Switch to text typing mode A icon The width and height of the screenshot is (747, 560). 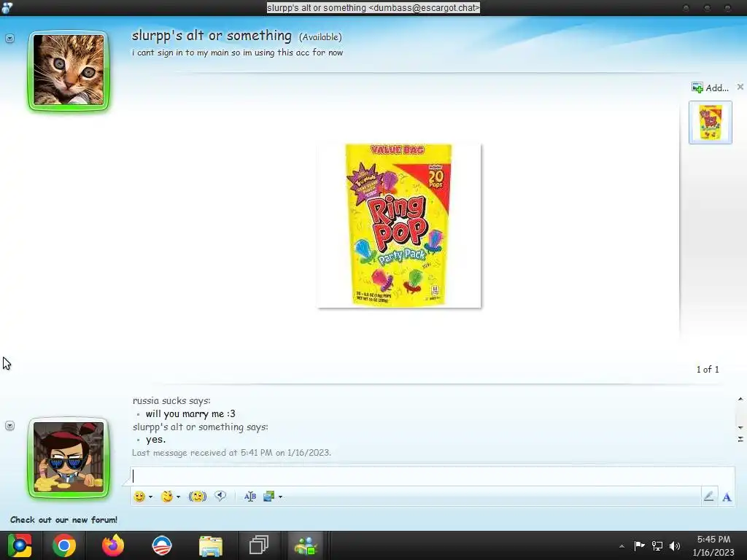pyautogui.click(x=727, y=497)
